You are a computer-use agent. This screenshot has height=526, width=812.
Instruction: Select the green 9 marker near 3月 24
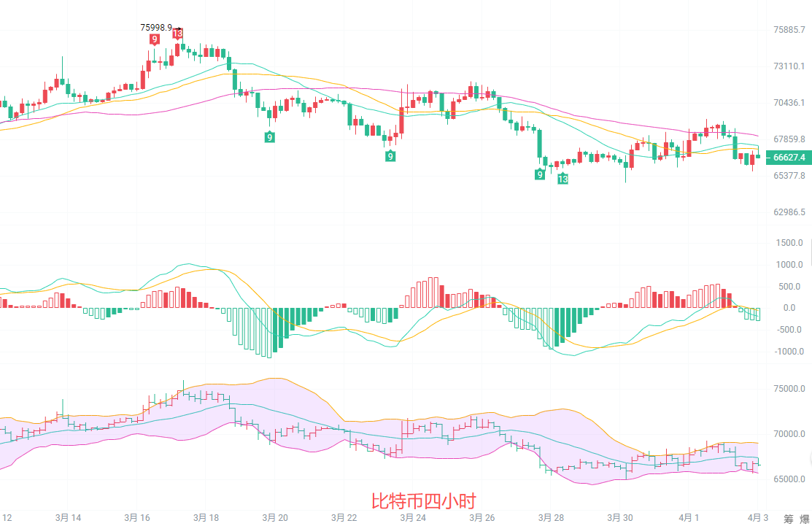391,156
